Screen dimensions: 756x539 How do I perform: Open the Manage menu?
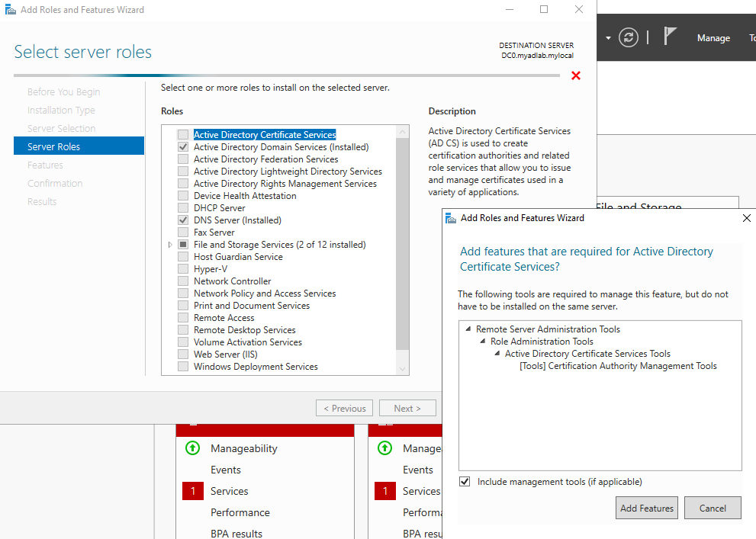click(713, 38)
